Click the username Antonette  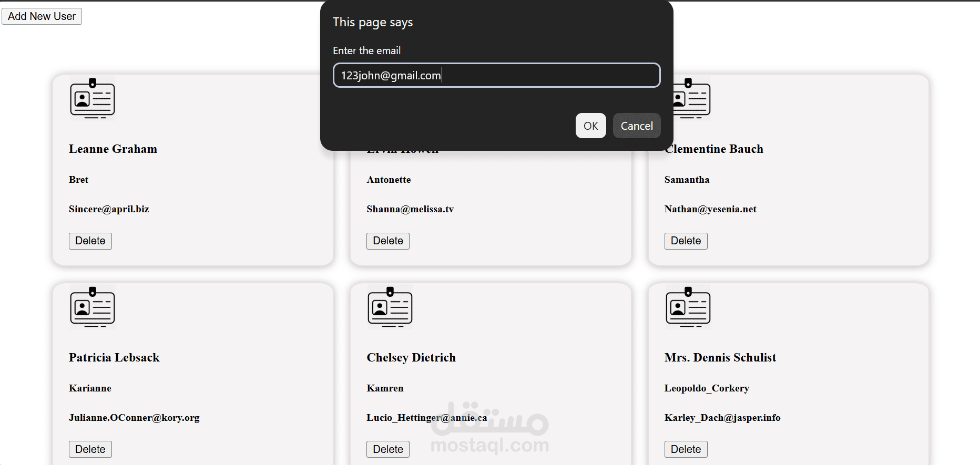click(x=389, y=180)
